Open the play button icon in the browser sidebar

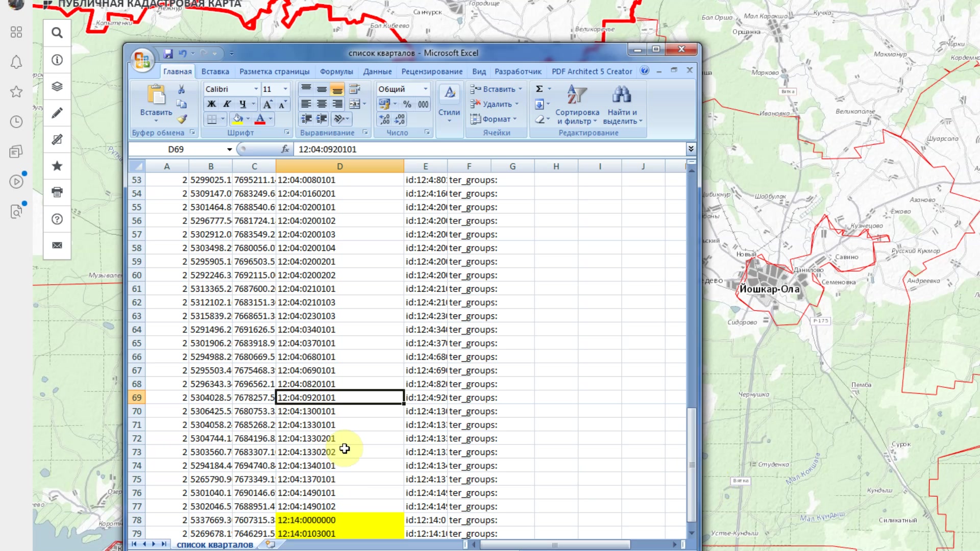point(16,182)
